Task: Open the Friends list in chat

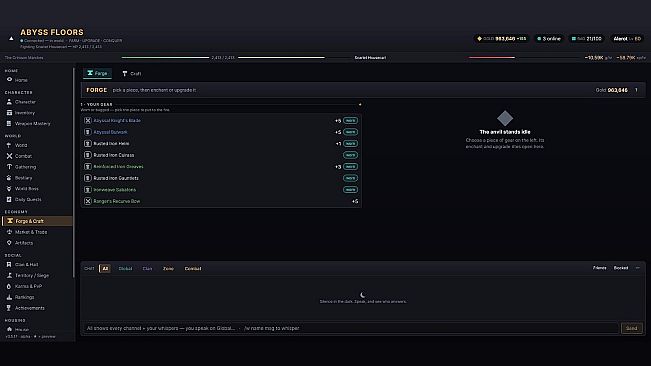Action: click(x=600, y=268)
